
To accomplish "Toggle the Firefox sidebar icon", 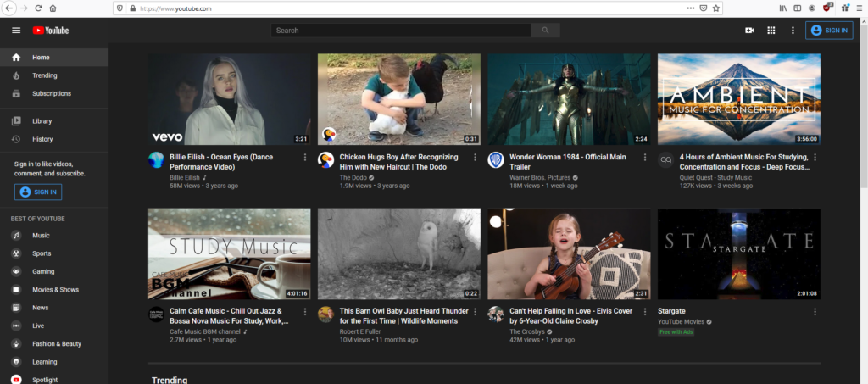I will point(798,8).
